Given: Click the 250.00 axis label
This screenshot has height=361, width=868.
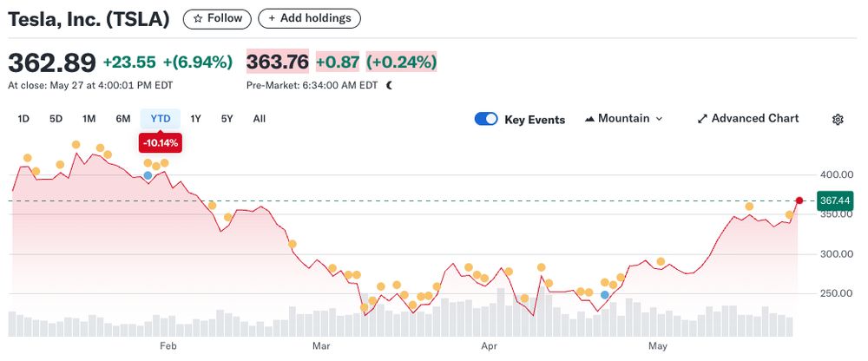Looking at the screenshot, I should 838,293.
